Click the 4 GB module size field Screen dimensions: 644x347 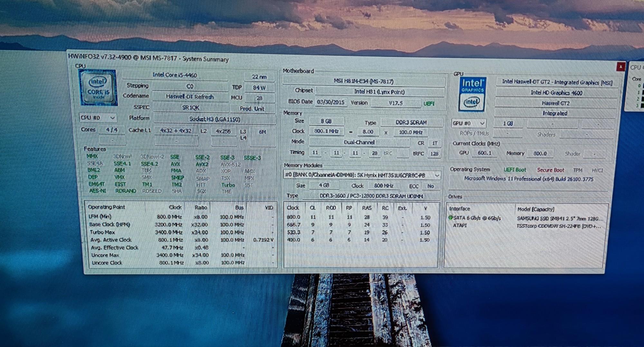tap(324, 186)
